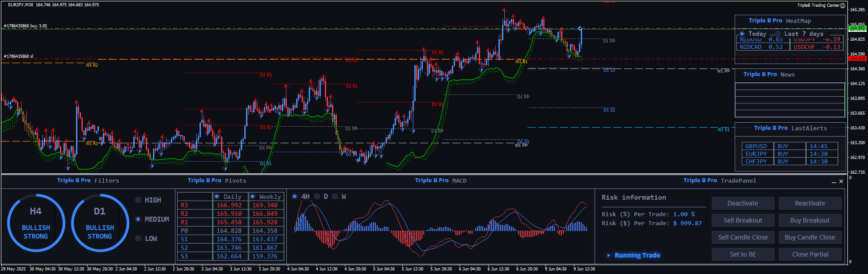Toggle the Weekly pivots column
This screenshot has height=274, width=868.
[x=253, y=197]
